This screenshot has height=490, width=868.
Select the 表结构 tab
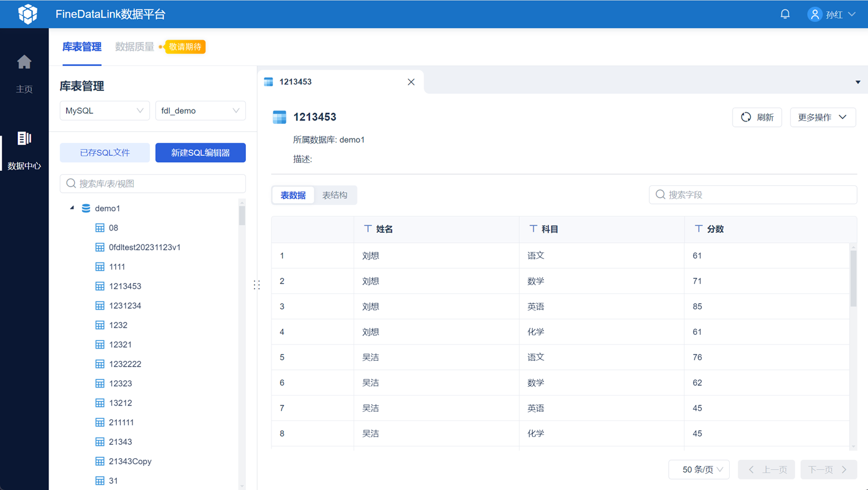coord(335,195)
